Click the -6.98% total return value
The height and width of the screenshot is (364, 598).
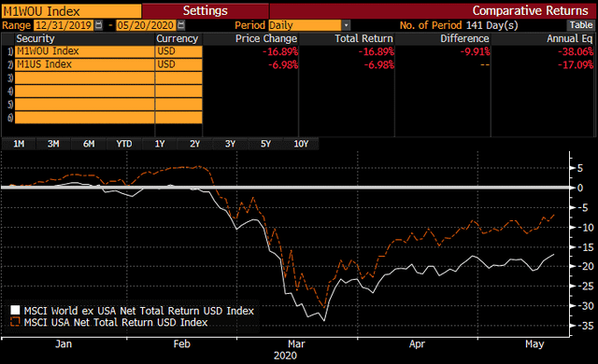point(378,64)
